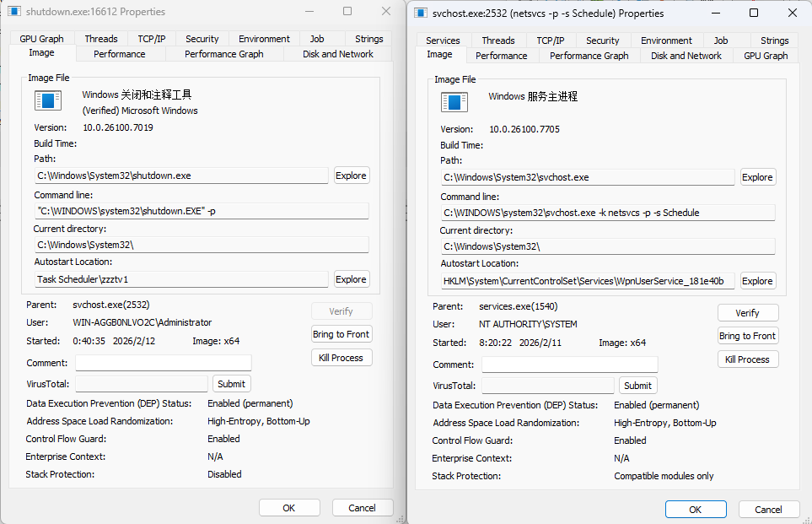
Task: Click the Comment field in shutdown.exe Properties
Action: tap(163, 363)
